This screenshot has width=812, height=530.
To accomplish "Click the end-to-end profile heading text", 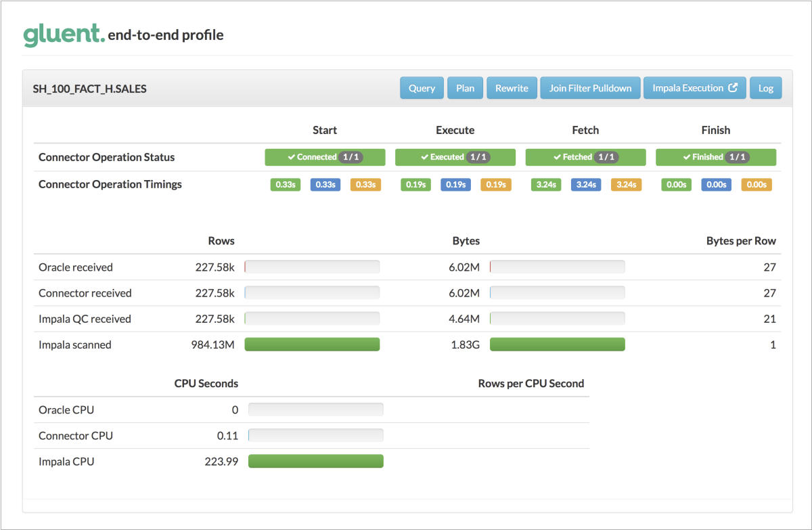I will click(166, 35).
